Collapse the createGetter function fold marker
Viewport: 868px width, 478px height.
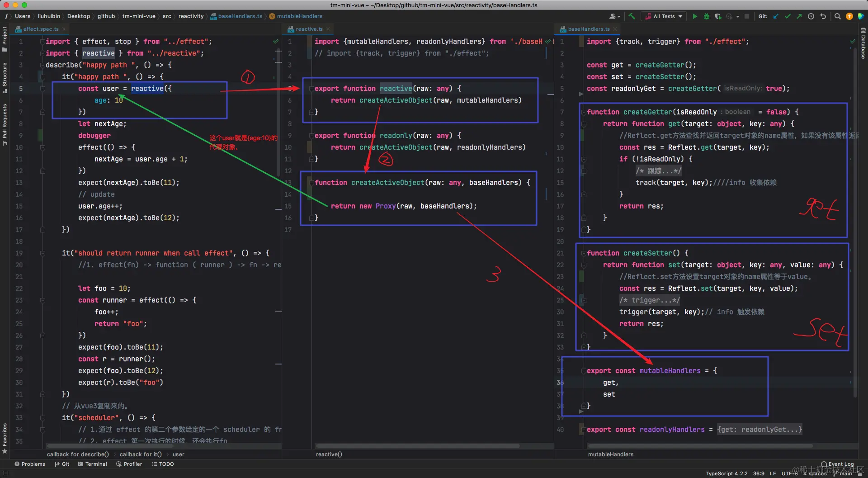click(x=584, y=112)
